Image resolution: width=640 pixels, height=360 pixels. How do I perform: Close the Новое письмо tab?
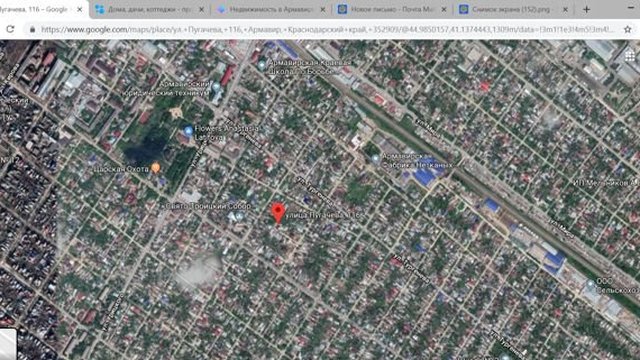click(444, 9)
